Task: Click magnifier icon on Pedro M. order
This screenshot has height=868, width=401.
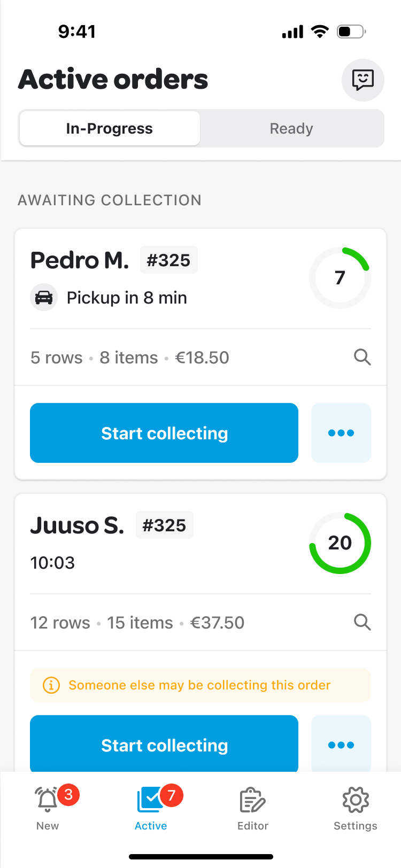Action: (x=362, y=357)
